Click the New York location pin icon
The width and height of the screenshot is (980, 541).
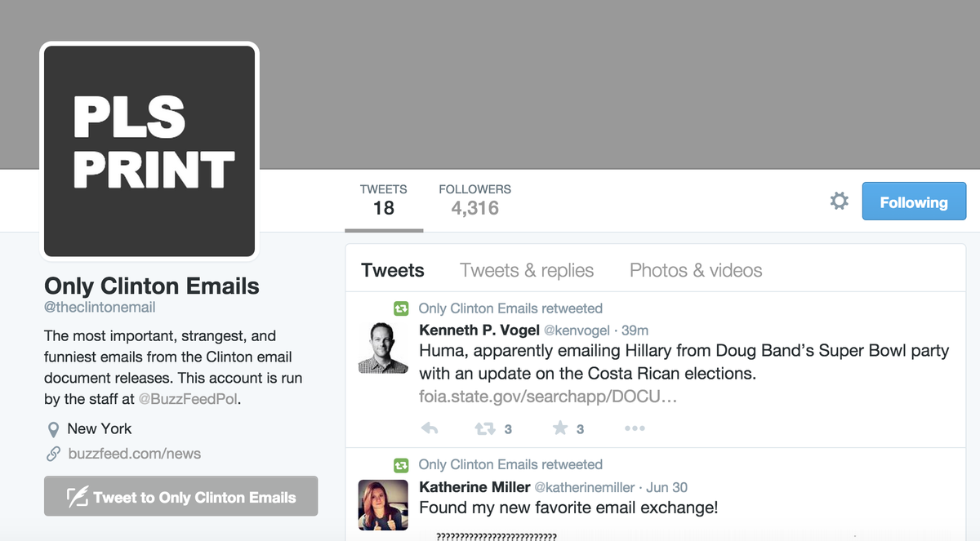point(54,429)
